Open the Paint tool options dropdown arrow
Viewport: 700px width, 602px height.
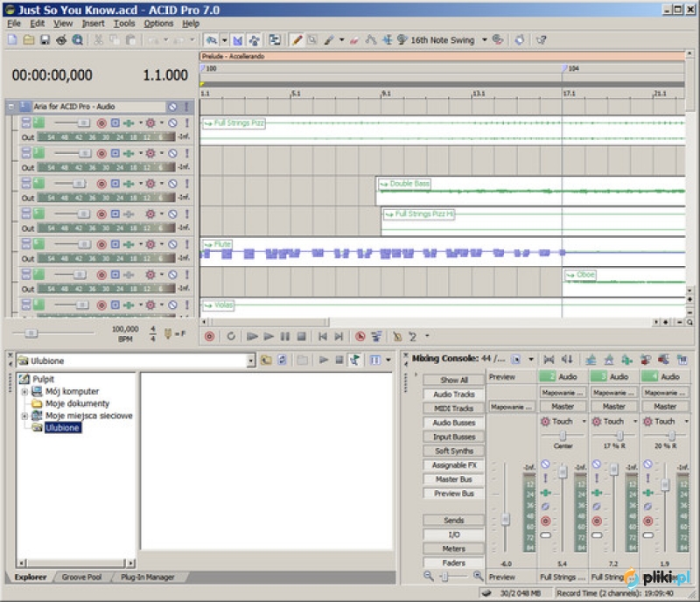click(341, 39)
